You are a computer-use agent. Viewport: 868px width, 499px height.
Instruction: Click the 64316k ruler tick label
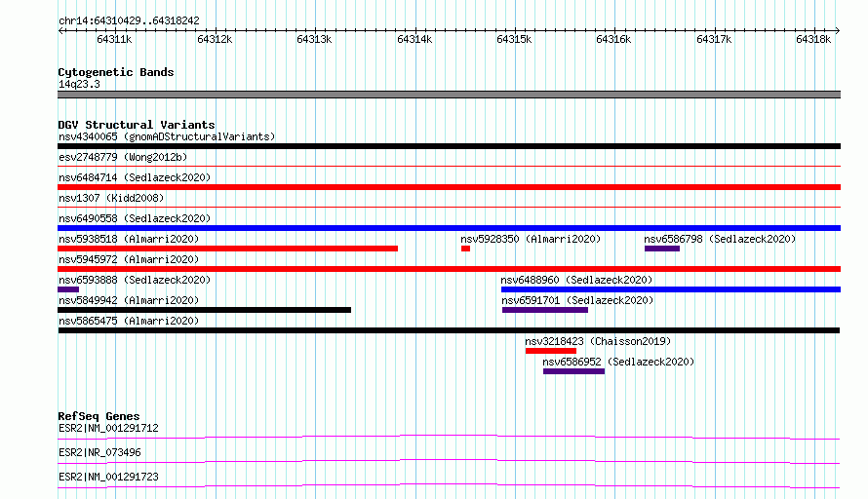(x=613, y=39)
